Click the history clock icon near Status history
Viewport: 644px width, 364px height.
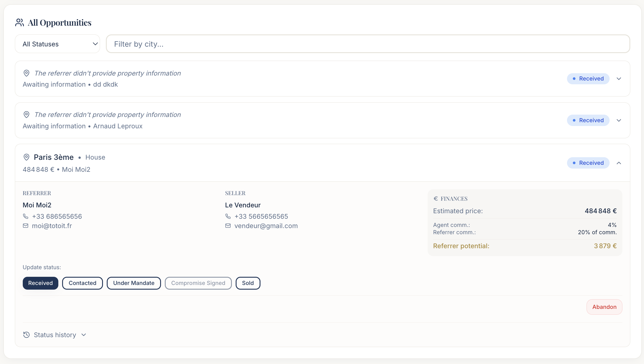coord(26,335)
